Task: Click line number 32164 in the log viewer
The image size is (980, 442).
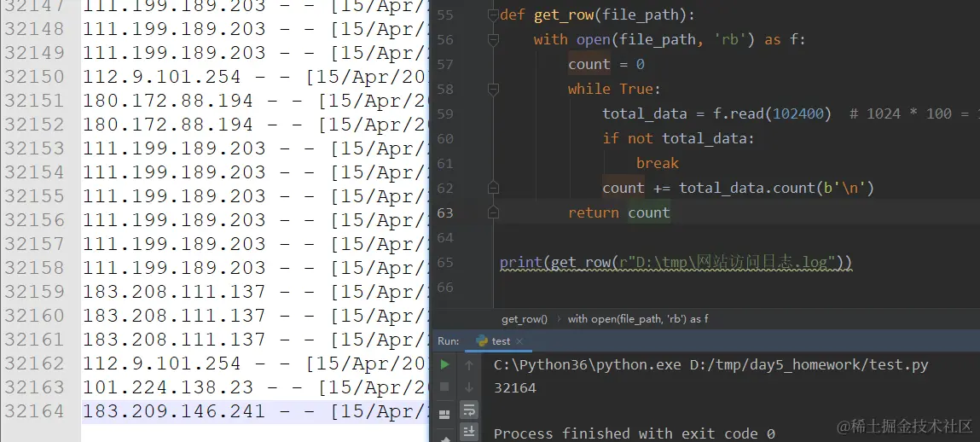Action: 34,411
